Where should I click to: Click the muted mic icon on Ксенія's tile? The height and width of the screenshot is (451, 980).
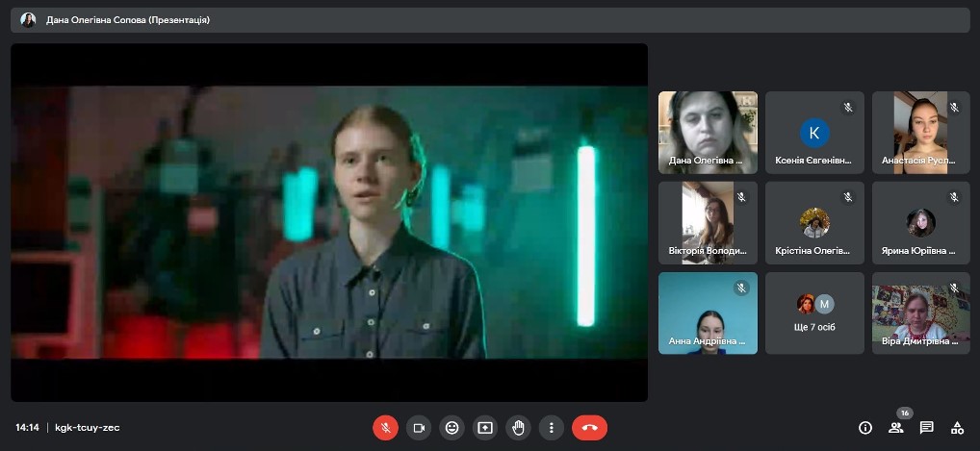tap(848, 108)
